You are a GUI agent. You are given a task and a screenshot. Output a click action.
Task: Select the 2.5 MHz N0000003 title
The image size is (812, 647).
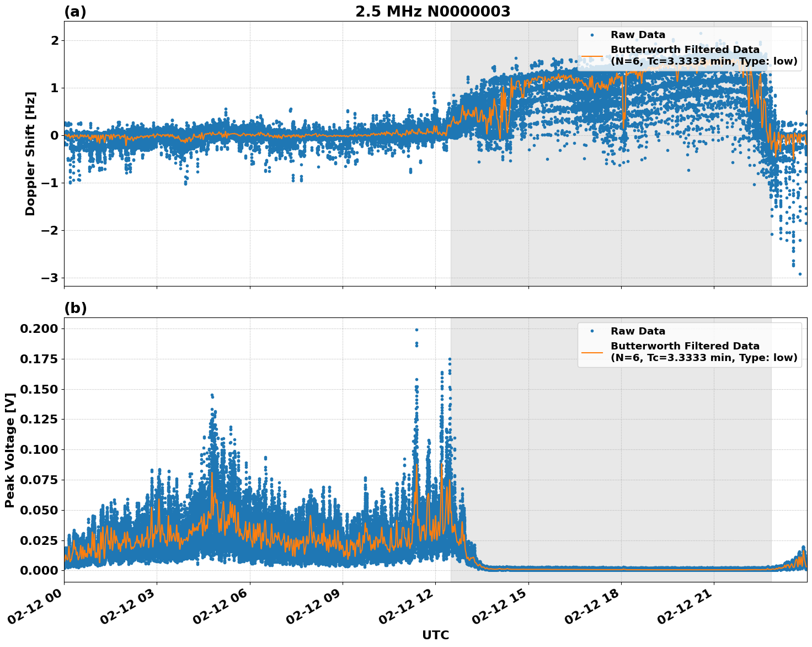433,10
